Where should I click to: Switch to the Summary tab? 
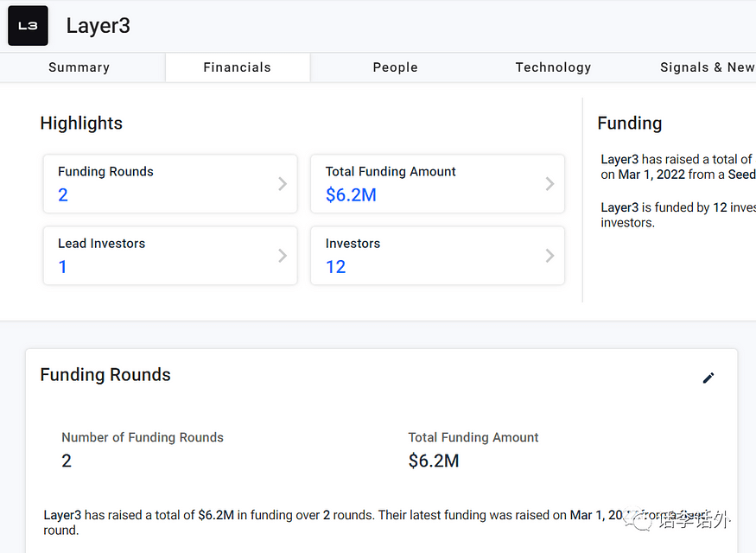79,67
